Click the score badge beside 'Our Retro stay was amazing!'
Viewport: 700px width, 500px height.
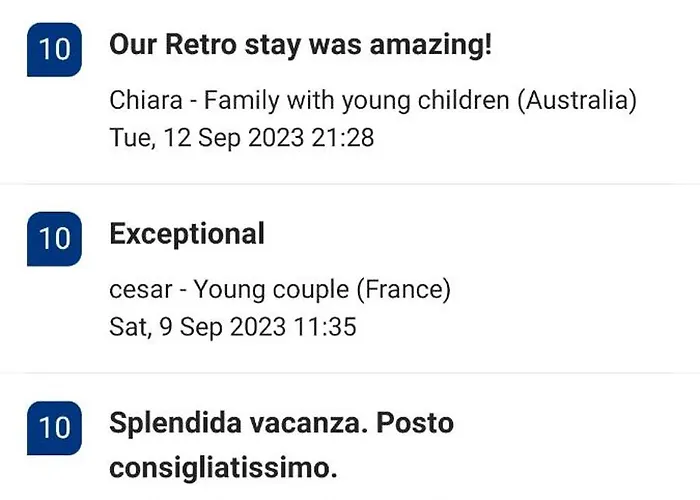[54, 49]
